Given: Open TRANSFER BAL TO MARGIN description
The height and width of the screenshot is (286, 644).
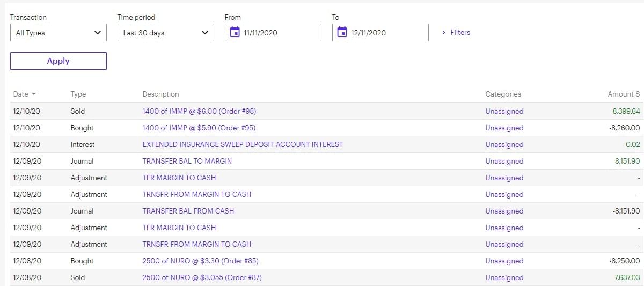Looking at the screenshot, I should (x=187, y=162).
